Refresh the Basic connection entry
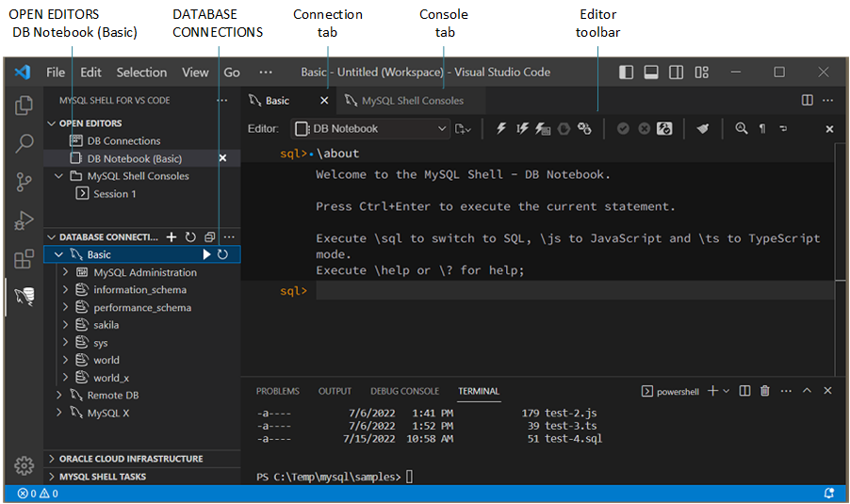Image resolution: width=850 pixels, height=504 pixels. [223, 254]
